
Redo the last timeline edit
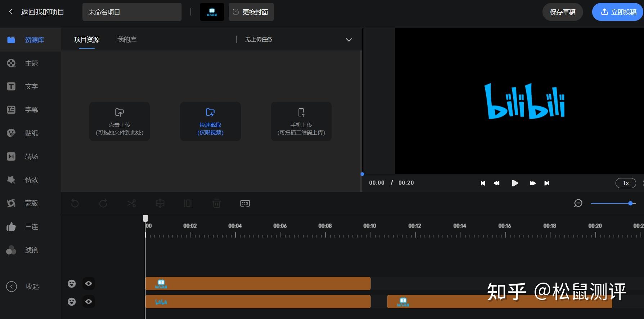pyautogui.click(x=103, y=203)
